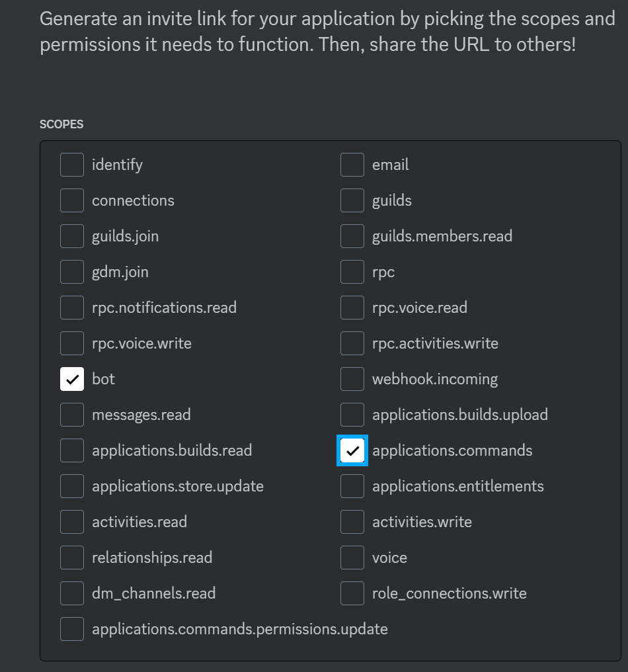Check the rpc.voice.read scope
This screenshot has width=628, height=672.
(x=352, y=308)
